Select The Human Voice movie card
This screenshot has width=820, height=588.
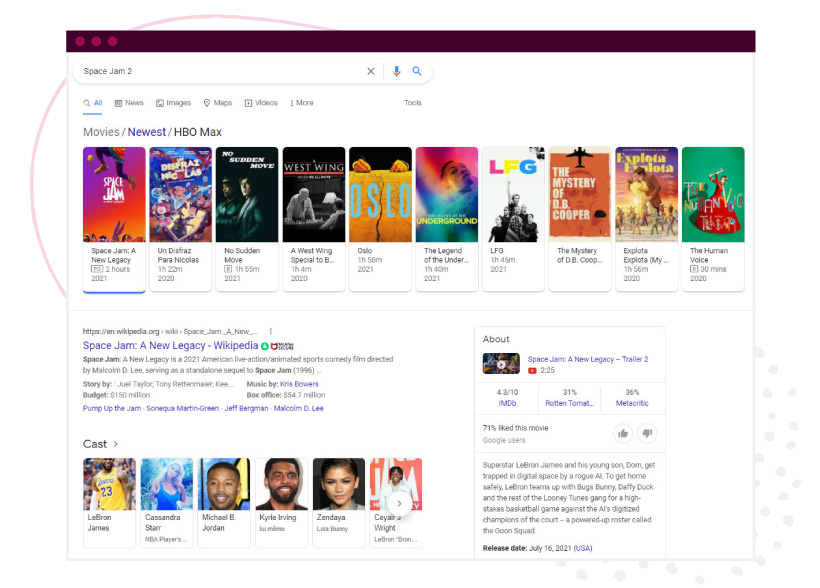713,219
